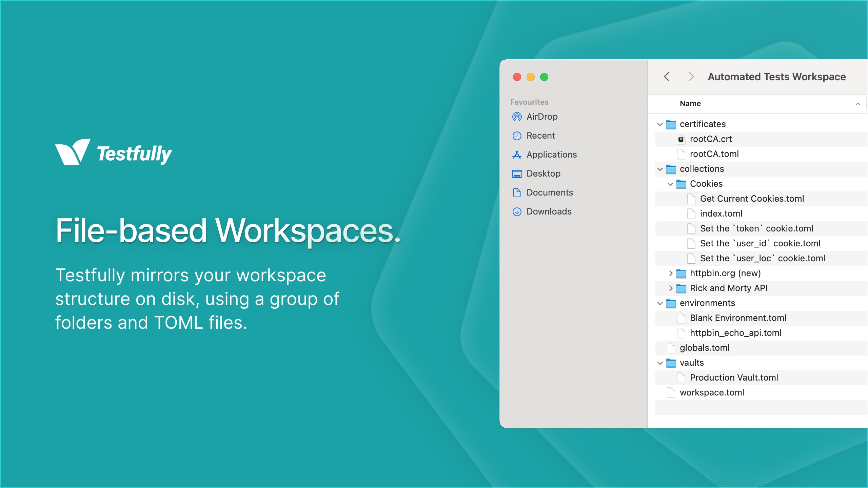Open the Desktop folder icon
This screenshot has height=488, width=868.
tap(517, 174)
